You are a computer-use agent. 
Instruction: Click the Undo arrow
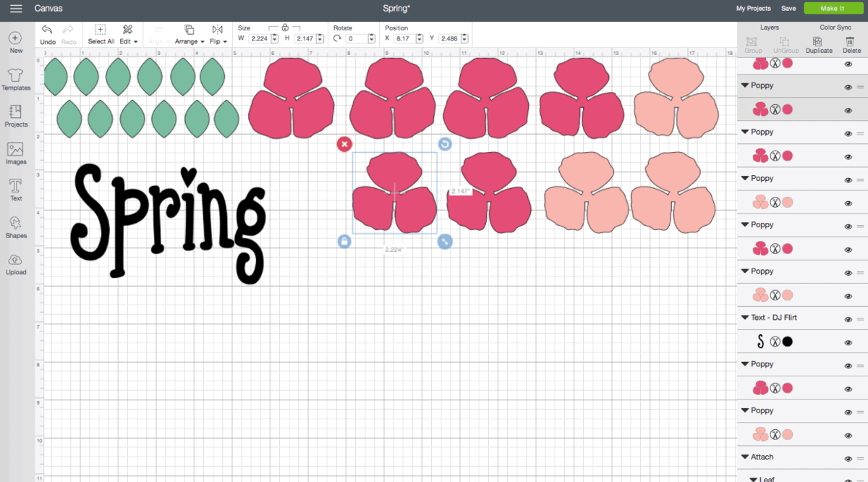(x=47, y=30)
